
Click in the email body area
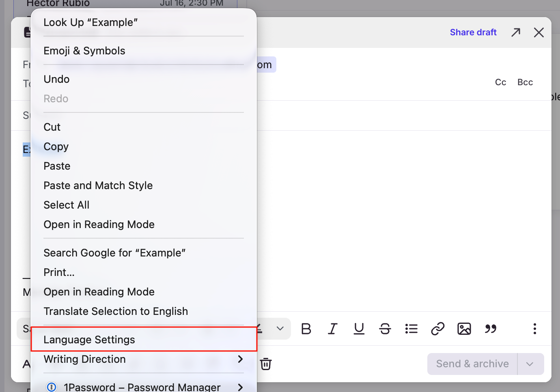click(x=404, y=221)
